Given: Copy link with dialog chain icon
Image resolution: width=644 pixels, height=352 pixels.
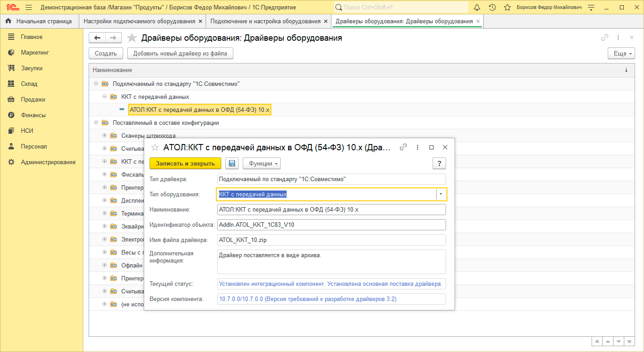Looking at the screenshot, I should click(x=403, y=147).
